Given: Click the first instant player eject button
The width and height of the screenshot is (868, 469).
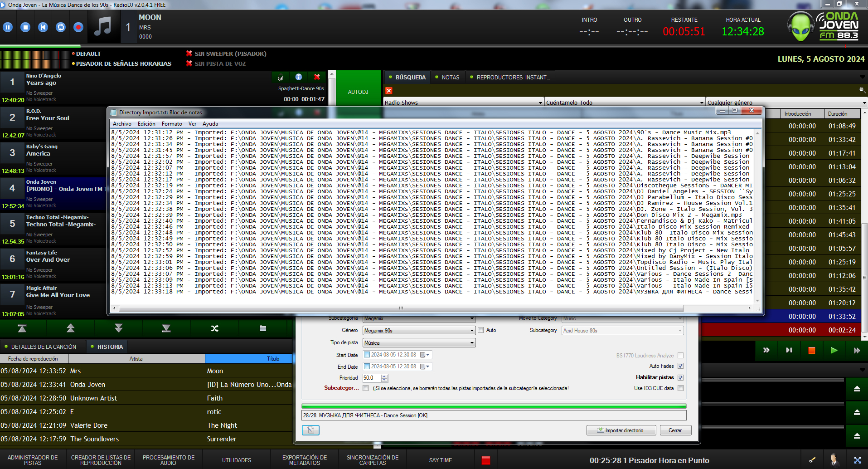Looking at the screenshot, I should click(857, 389).
